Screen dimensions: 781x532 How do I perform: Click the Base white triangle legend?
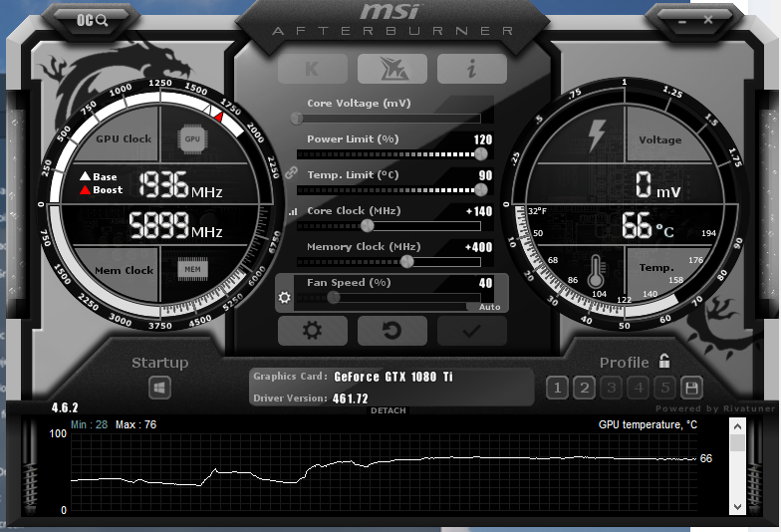(x=98, y=177)
